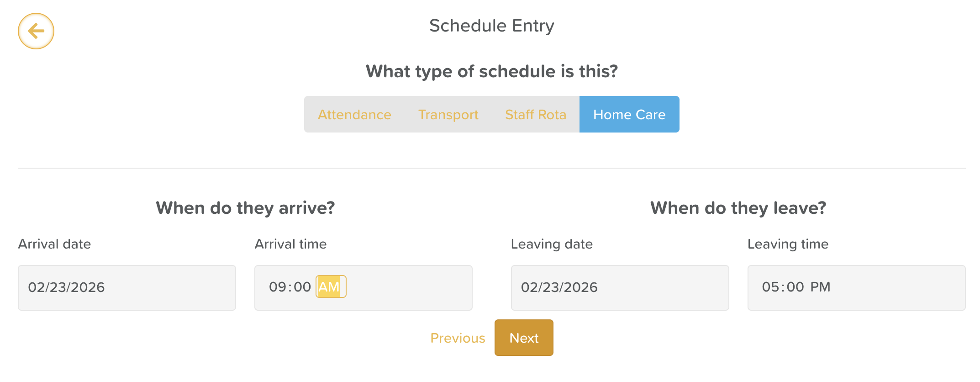Viewport: 980px width, 382px height.
Task: Click the highlighted AM segment in Arrival time
Action: [x=329, y=287]
